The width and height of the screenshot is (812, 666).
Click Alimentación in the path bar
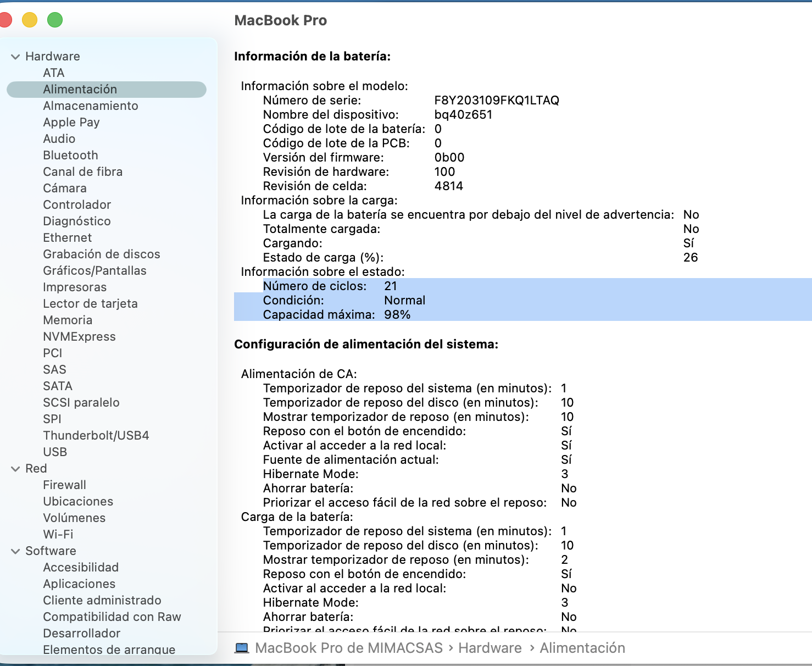click(x=582, y=648)
